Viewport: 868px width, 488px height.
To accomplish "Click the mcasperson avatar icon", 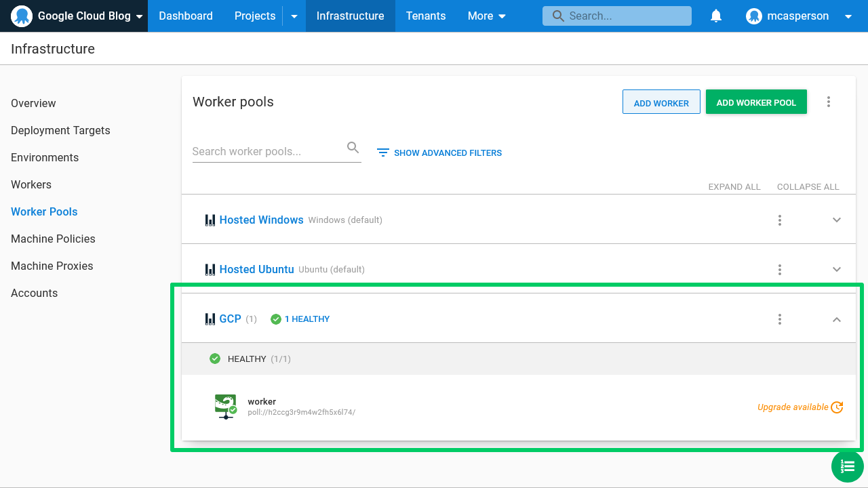I will [753, 16].
